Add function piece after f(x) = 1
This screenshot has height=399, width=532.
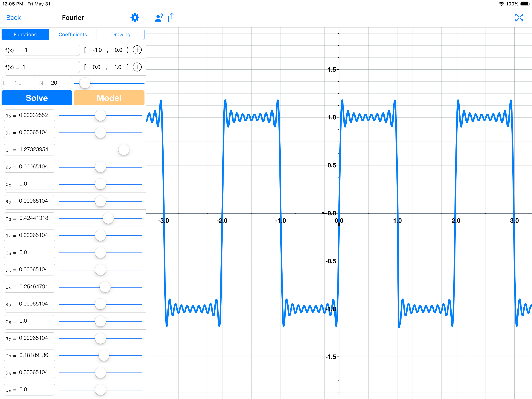click(137, 67)
